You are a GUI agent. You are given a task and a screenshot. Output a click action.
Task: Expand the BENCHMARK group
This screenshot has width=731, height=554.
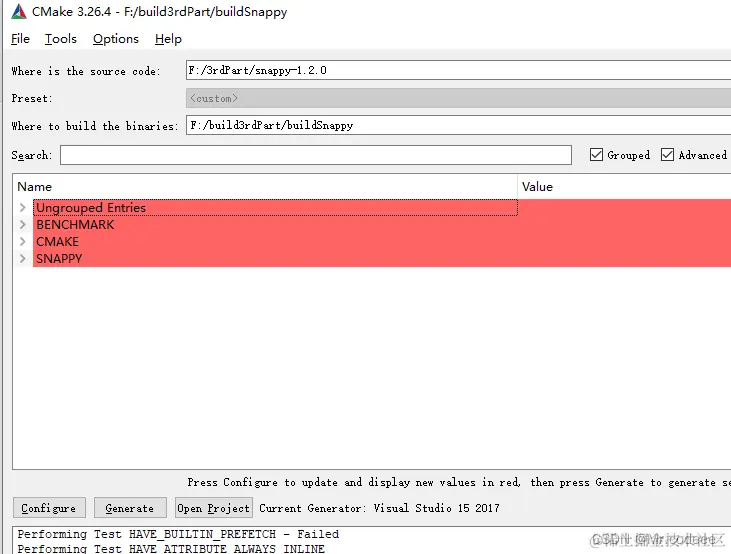click(x=22, y=224)
